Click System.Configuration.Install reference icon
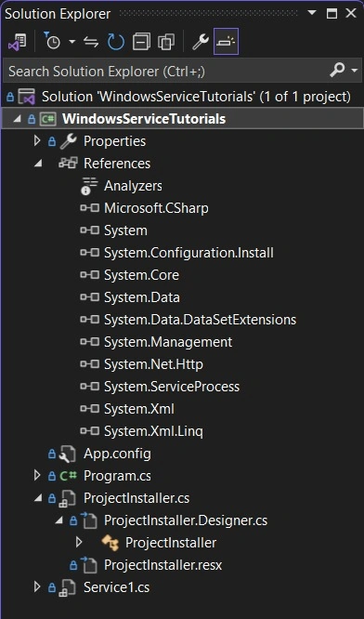Image resolution: width=364 pixels, height=619 pixels. [x=89, y=253]
